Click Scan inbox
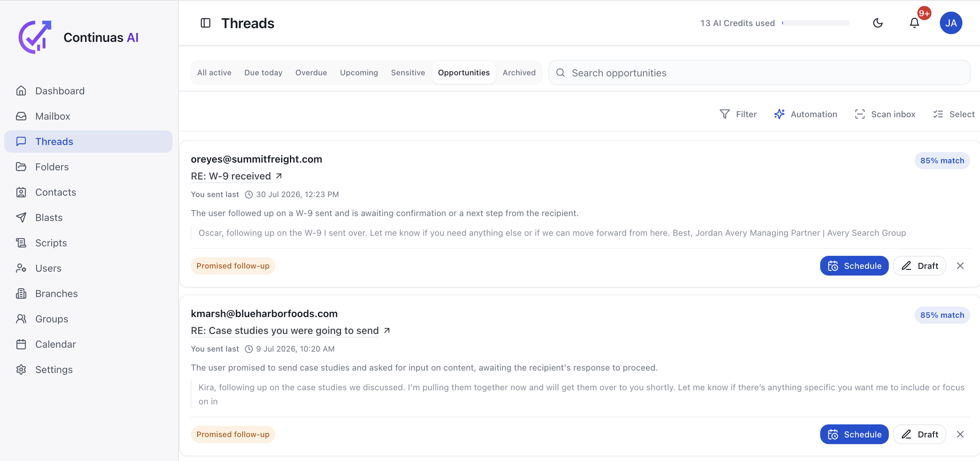 [x=885, y=114]
